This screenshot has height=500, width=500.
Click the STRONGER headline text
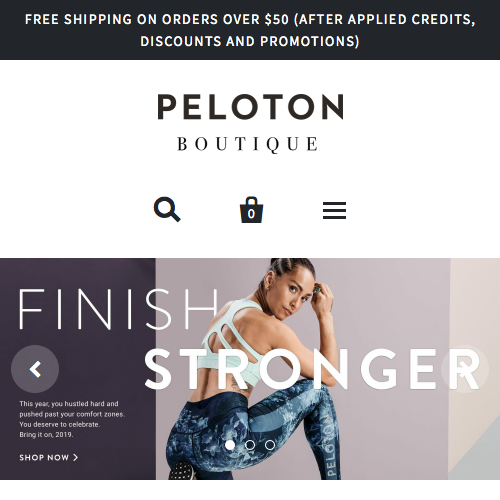click(x=313, y=369)
